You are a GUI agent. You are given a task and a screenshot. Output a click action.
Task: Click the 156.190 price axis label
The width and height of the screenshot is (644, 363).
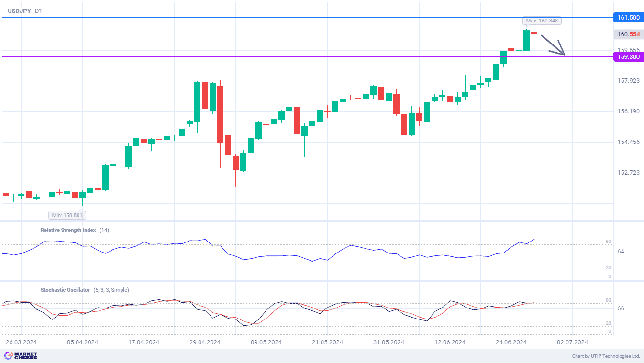(628, 111)
